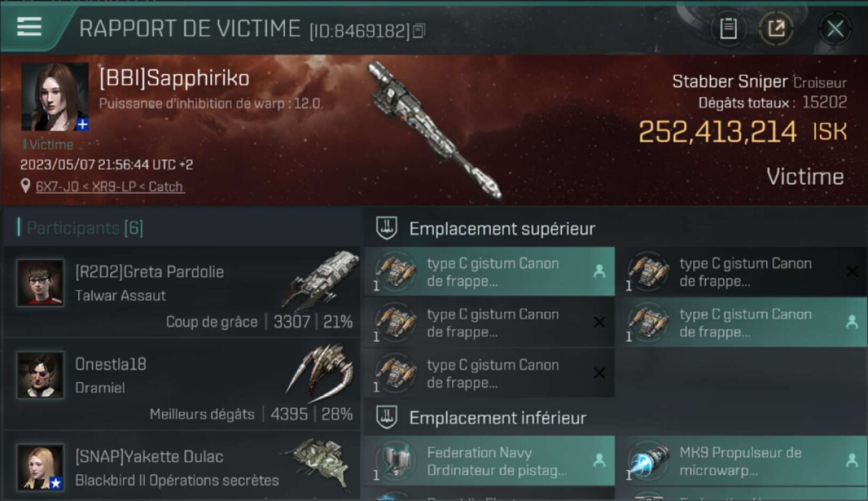Screen dimensions: 868x501
Task: Copy the report ID with clipboard icon
Action: pos(419,31)
